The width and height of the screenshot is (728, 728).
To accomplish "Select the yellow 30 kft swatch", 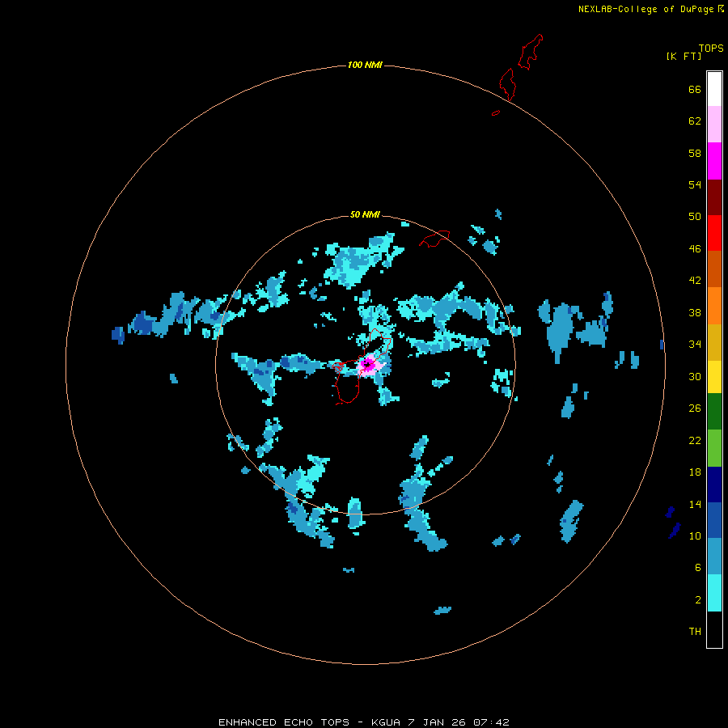I will 714,376.
